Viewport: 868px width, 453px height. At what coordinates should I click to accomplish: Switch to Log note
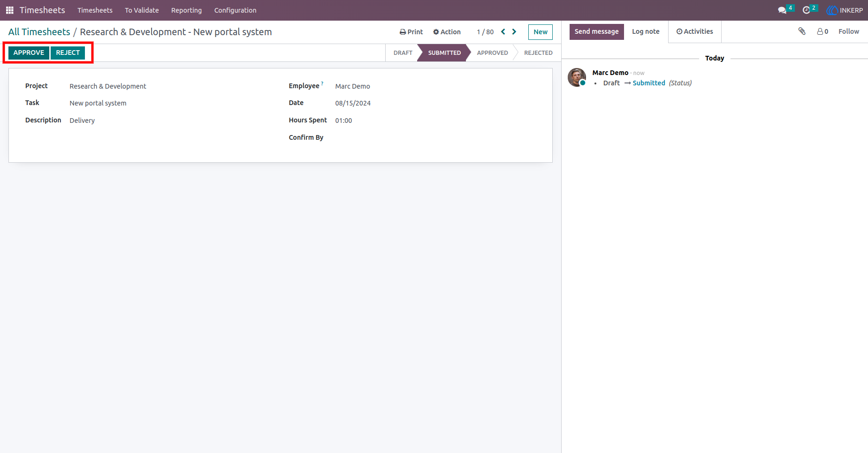pos(646,31)
